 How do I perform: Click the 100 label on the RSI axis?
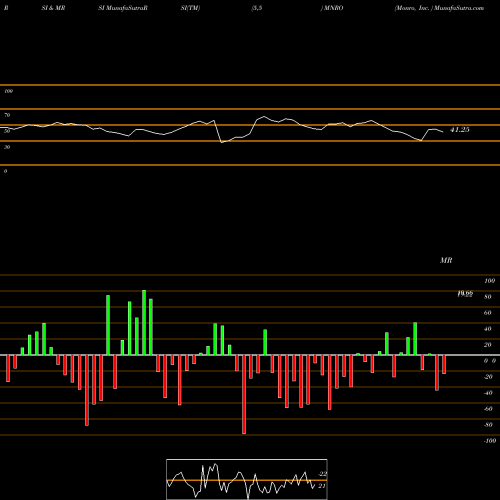pyautogui.click(x=8, y=91)
